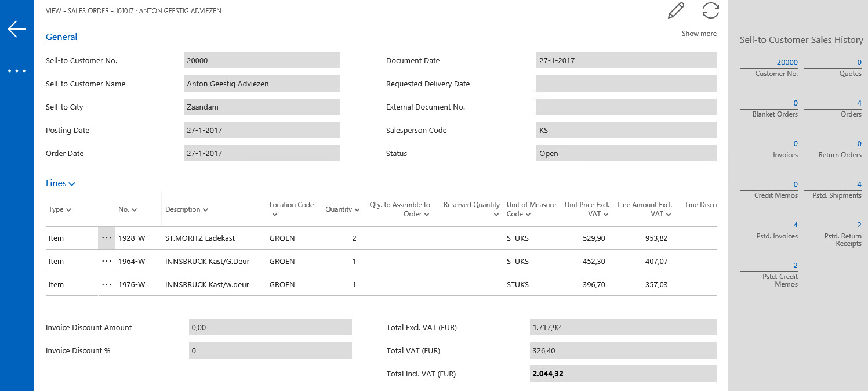Open the Pstd. Shipments count tile
Viewport: 868px width, 391px height.
(x=859, y=184)
